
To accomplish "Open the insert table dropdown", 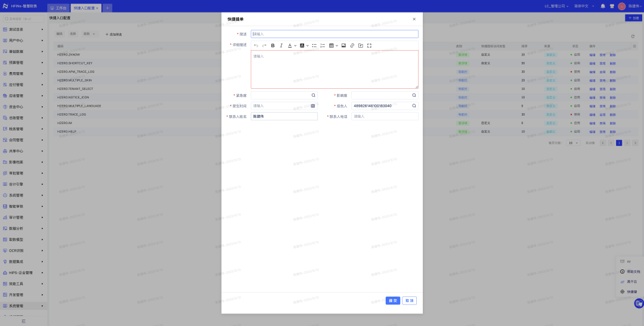I will [x=336, y=45].
